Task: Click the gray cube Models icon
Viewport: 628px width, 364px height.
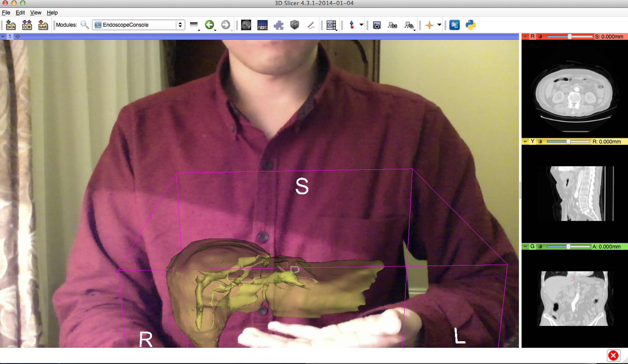Action: point(295,25)
